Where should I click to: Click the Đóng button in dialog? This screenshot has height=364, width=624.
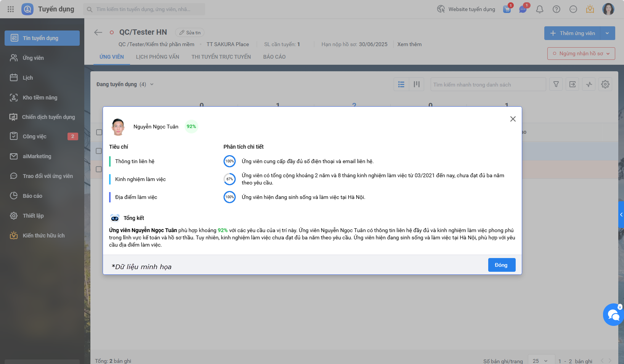point(501,265)
